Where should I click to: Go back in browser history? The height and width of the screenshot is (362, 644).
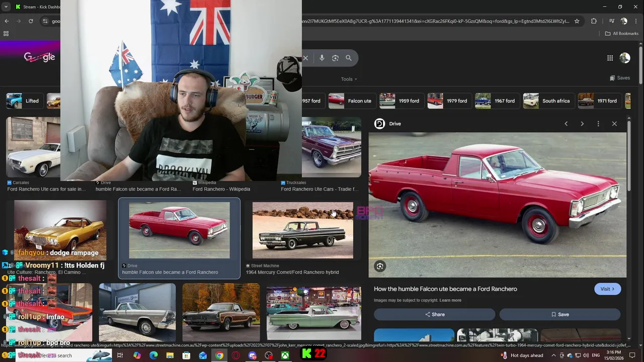coord(7,21)
